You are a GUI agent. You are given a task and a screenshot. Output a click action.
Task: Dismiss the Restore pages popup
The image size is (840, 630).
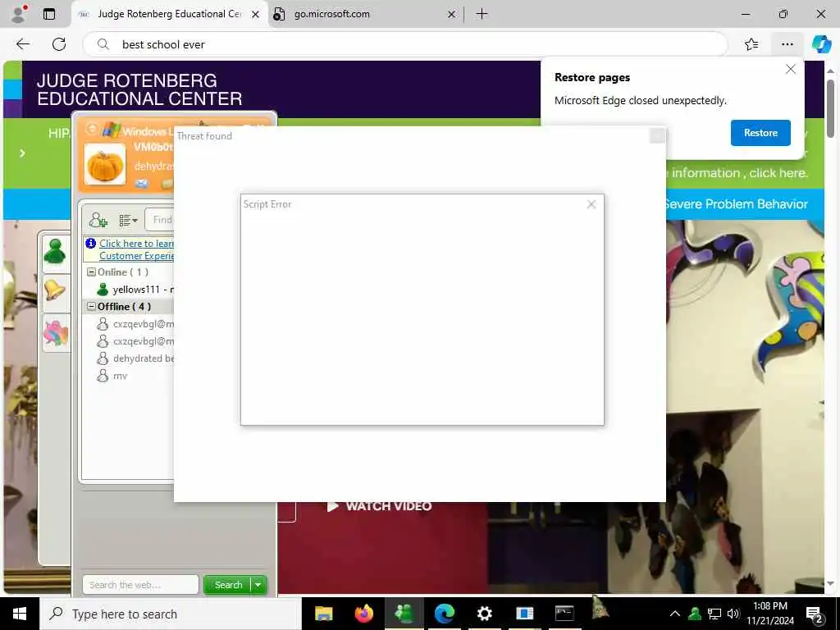click(790, 69)
